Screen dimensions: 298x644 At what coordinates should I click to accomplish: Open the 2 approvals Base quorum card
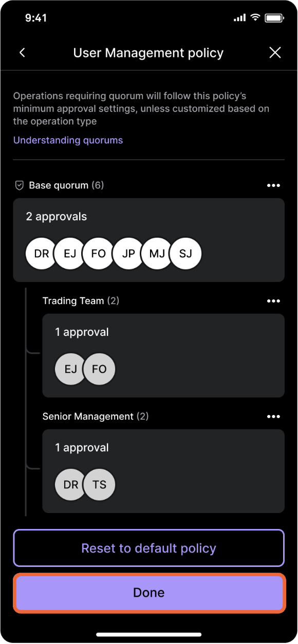pos(148,240)
